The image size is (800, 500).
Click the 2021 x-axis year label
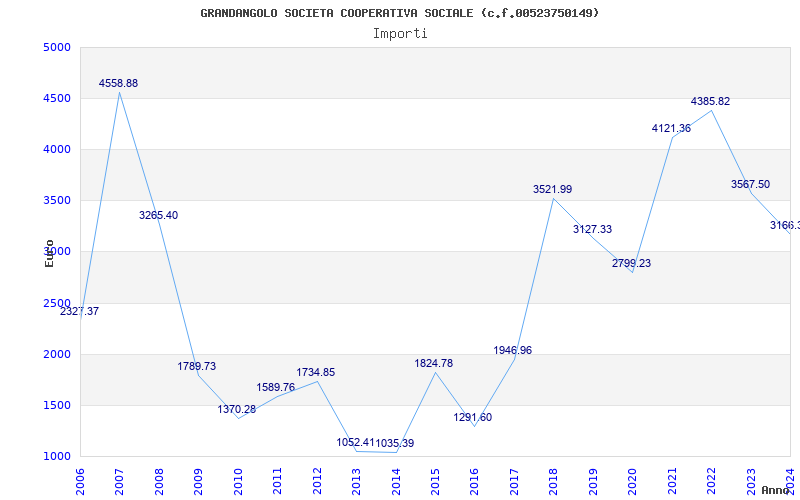pos(672,481)
